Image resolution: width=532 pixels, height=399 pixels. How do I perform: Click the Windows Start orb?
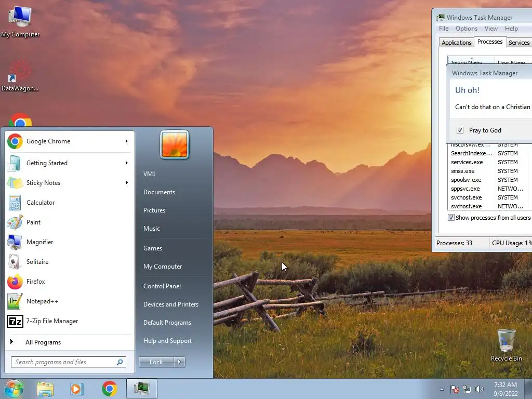click(14, 389)
